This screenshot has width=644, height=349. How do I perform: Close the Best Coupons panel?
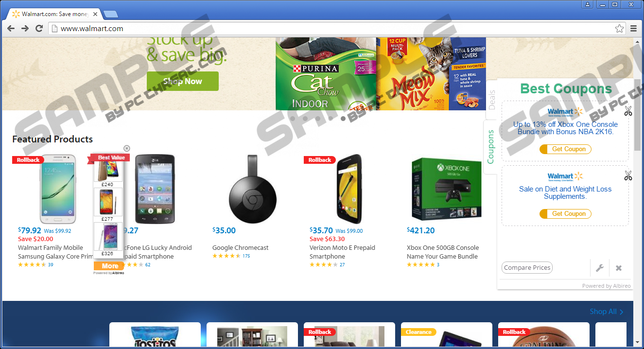point(619,268)
